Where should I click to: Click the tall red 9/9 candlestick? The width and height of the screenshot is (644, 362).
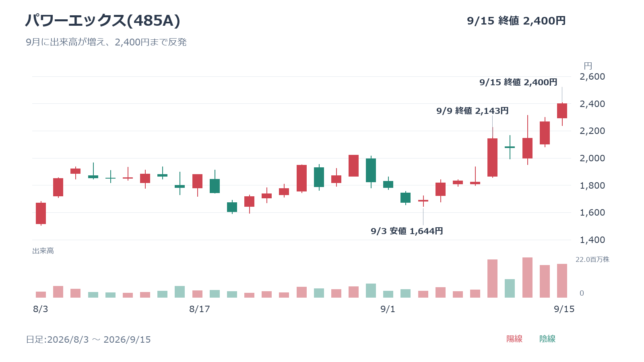click(x=492, y=157)
